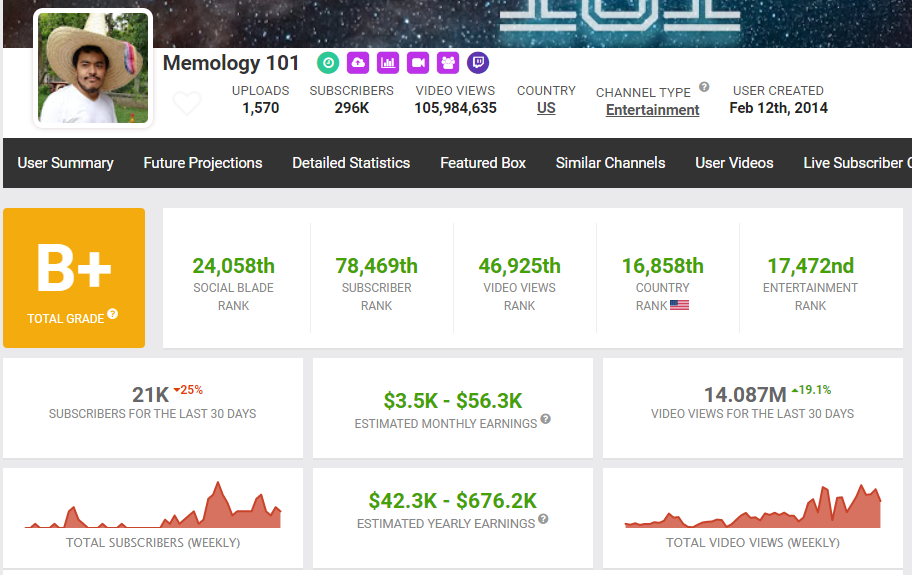Click help icon by Estimated Yearly Earnings
The width and height of the screenshot is (912, 575).
point(543,519)
